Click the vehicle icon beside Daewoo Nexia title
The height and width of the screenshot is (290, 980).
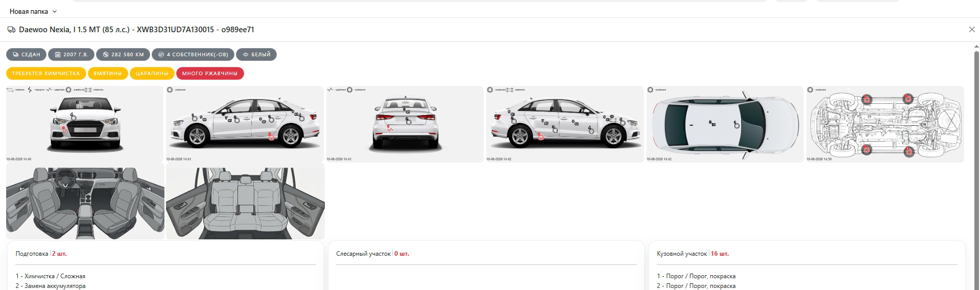click(11, 30)
